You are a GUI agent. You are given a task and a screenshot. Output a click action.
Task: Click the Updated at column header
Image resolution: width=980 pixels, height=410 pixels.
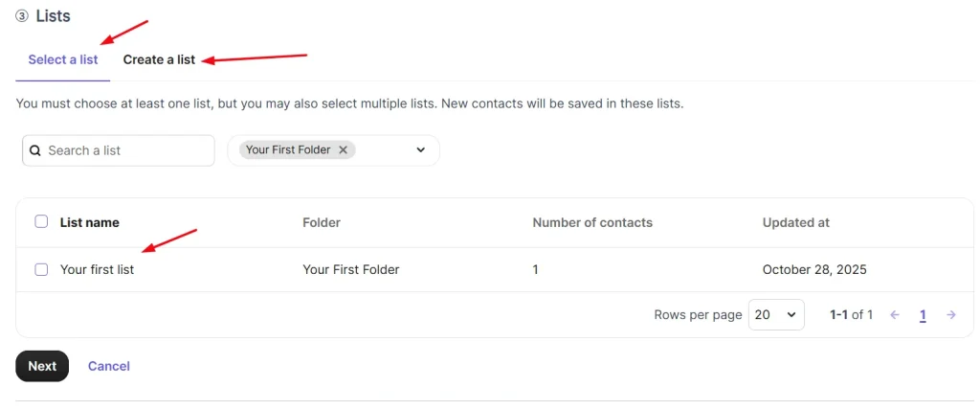tap(795, 222)
